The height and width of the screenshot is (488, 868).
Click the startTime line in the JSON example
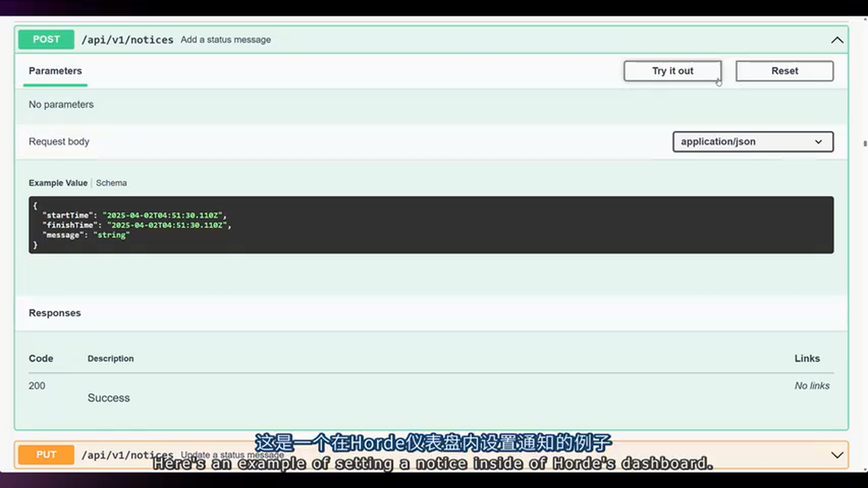click(134, 216)
